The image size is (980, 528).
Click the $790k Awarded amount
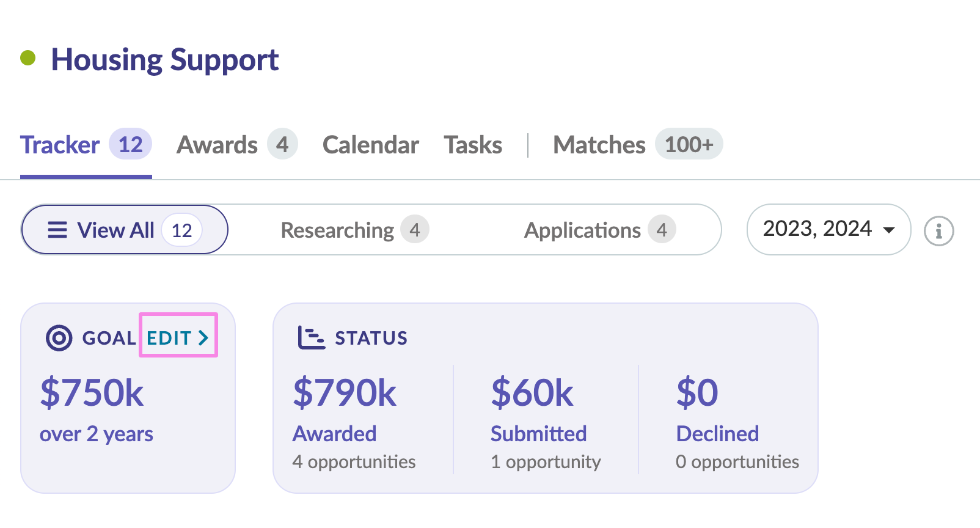click(x=345, y=392)
